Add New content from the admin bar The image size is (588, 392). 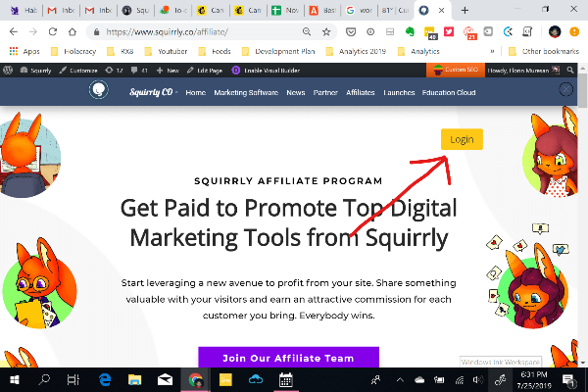(x=168, y=71)
